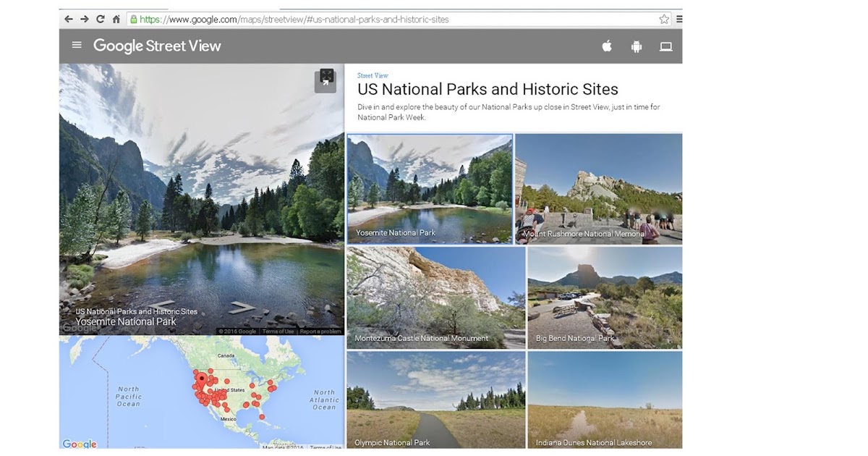This screenshot has height=456, width=868.
Task: Open the Big Bend National Park thumbnail
Action: (x=605, y=297)
